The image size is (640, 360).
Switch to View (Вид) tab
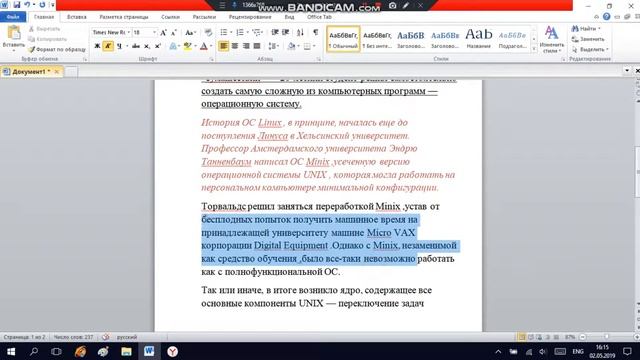[289, 17]
